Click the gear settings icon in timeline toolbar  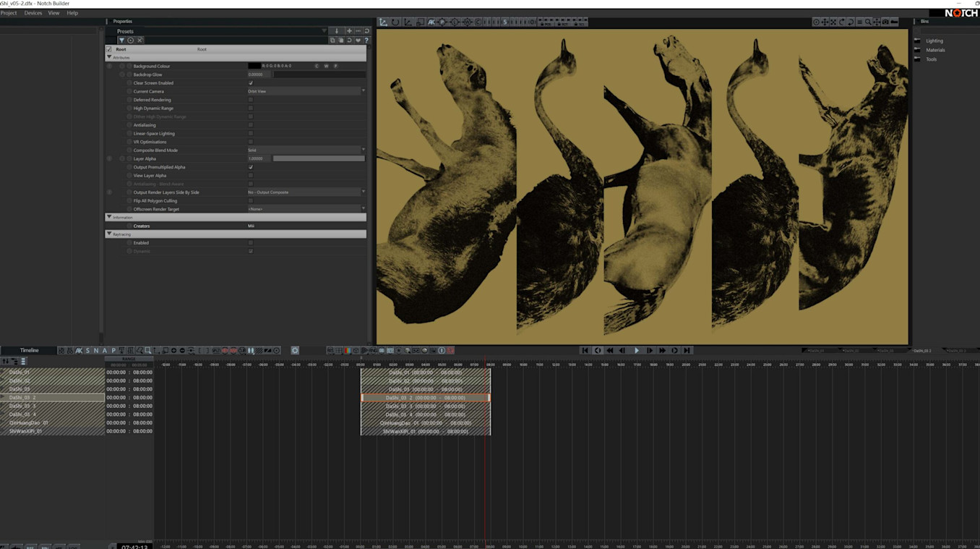tap(295, 351)
